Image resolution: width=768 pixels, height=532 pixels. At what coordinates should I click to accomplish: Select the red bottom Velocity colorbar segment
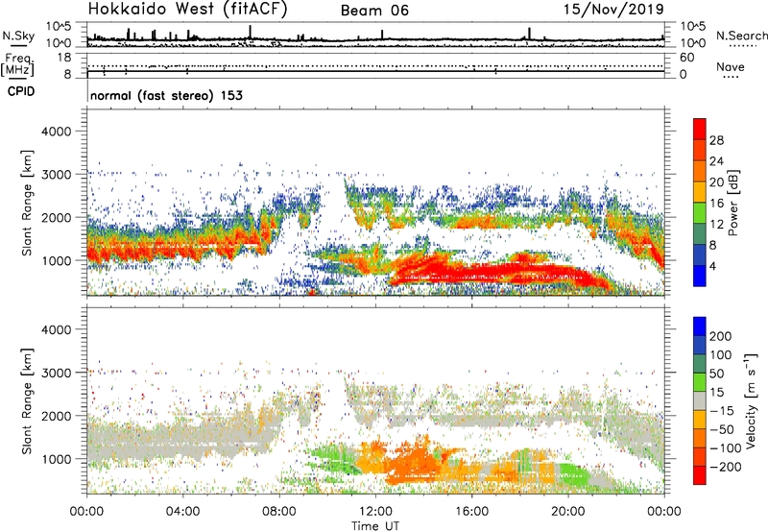700,475
